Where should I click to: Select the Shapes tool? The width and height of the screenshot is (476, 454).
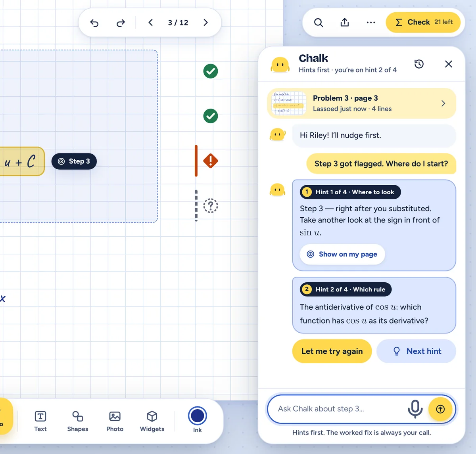(x=78, y=421)
